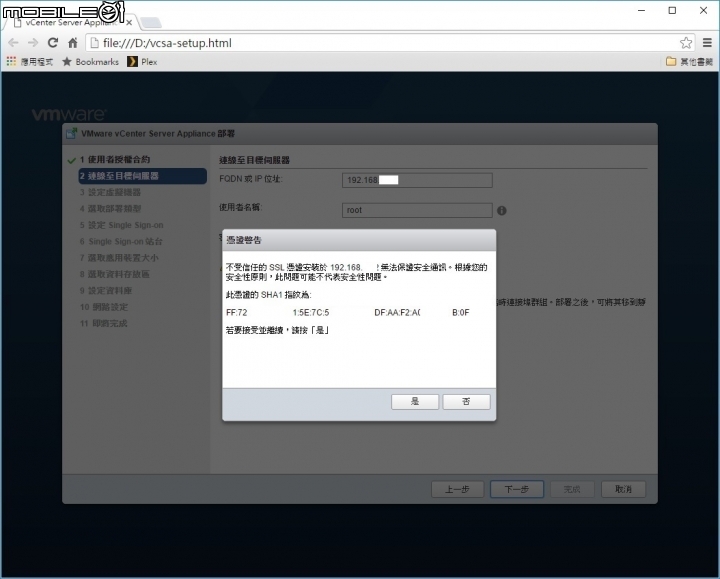
Task: Select step 2 連線至目標伺服器
Action: pos(143,176)
